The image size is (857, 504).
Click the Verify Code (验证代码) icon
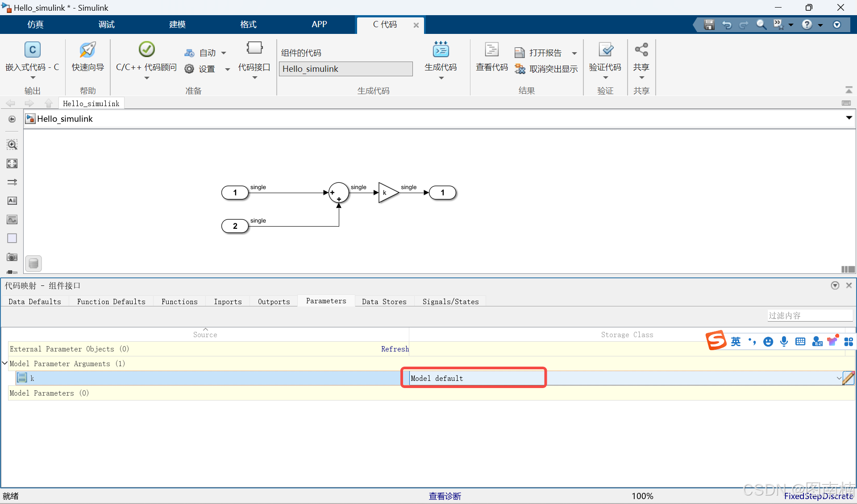[x=605, y=50]
